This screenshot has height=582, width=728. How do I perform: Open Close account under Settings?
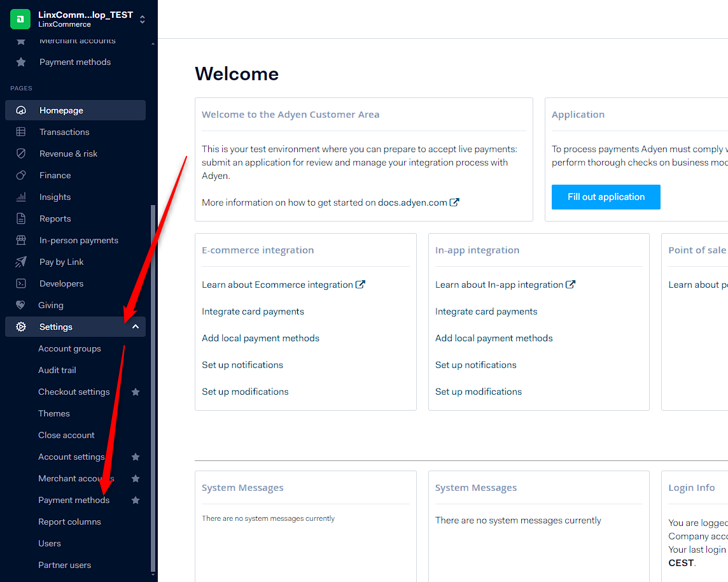[x=66, y=435]
